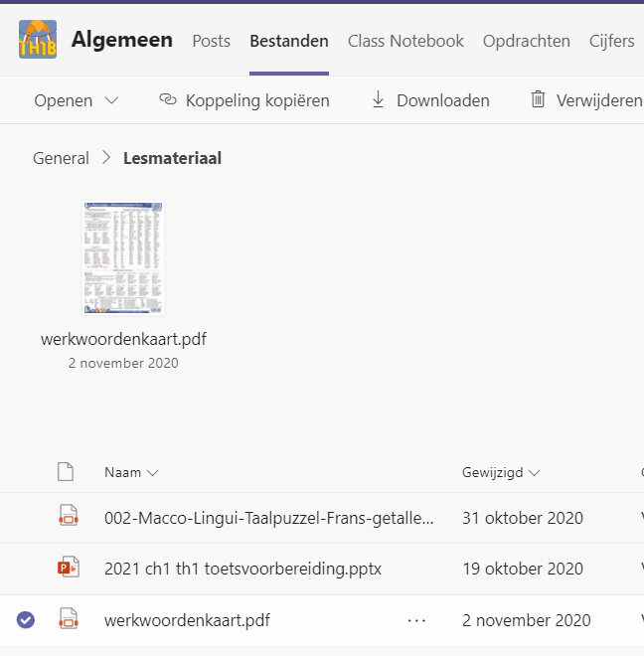Viewport: 644px width, 656px height.
Task: Click the PowerPoint icon of toetsvoorbereiding file
Action: 68,569
